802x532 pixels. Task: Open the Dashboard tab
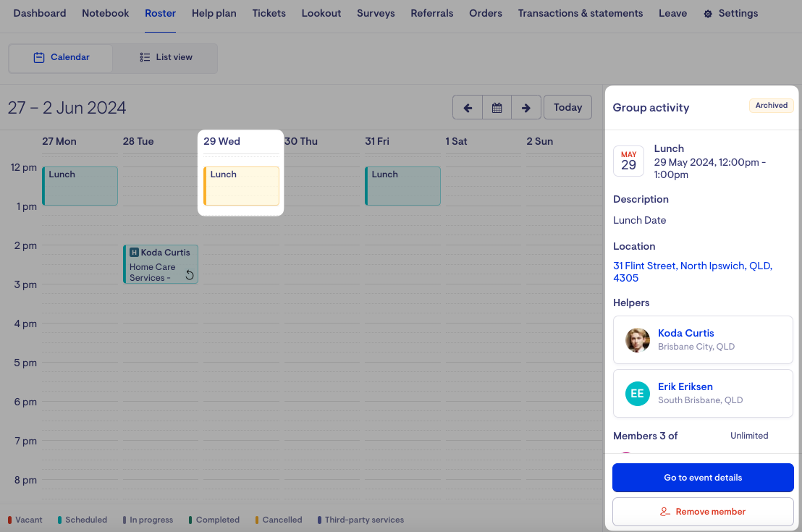click(40, 13)
